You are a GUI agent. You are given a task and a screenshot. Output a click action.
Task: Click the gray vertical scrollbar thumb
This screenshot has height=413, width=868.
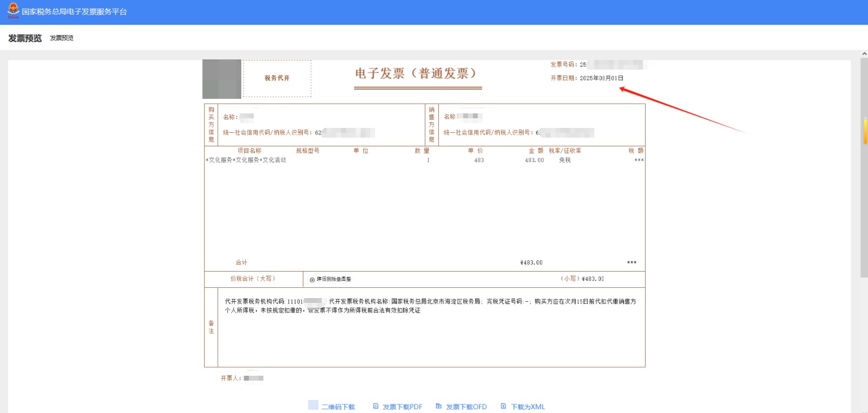point(864,216)
